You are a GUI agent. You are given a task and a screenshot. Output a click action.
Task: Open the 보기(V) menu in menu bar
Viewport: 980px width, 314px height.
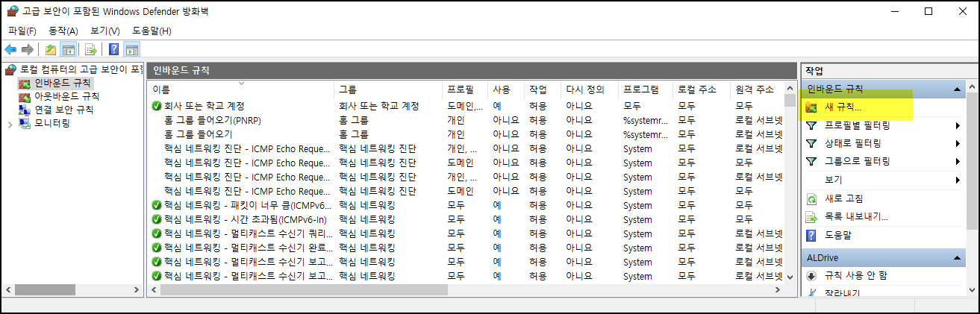tap(105, 31)
